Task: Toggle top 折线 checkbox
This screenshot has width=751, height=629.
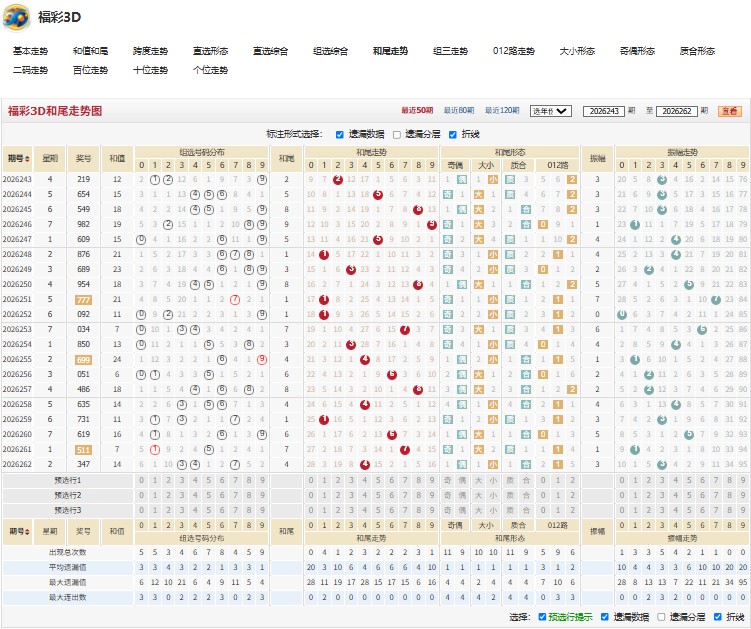Action: tap(453, 135)
